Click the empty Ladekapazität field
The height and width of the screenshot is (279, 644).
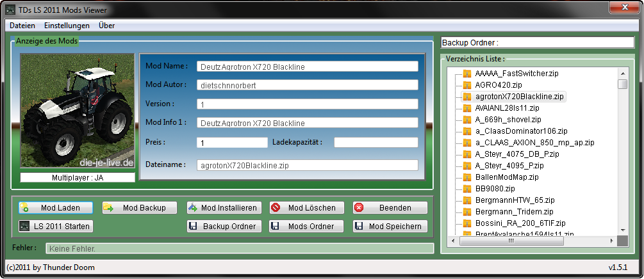[x=376, y=142]
